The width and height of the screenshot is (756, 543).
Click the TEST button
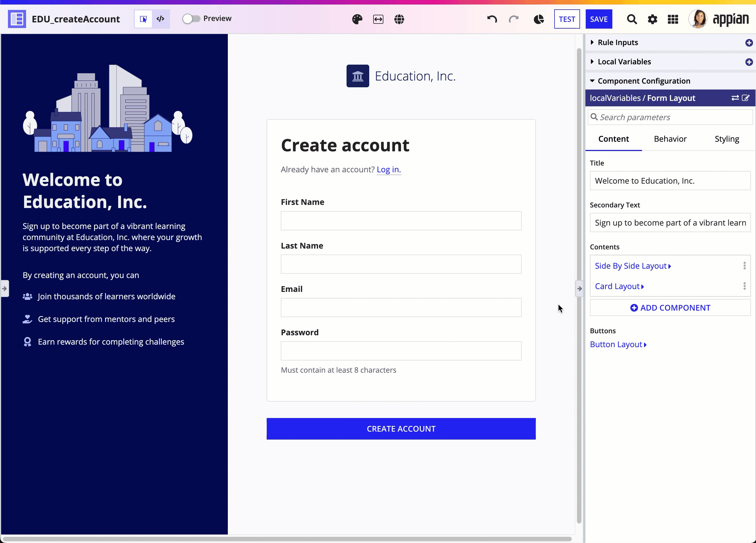click(567, 19)
